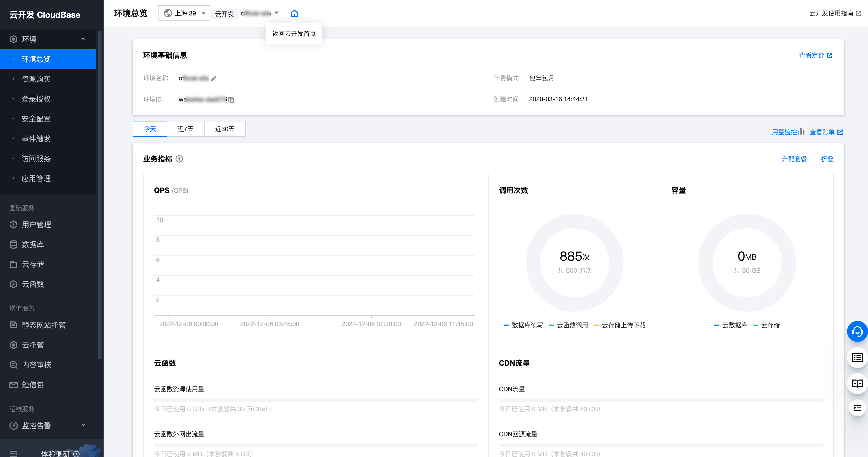Click the 云存储 folder icon

point(14,264)
